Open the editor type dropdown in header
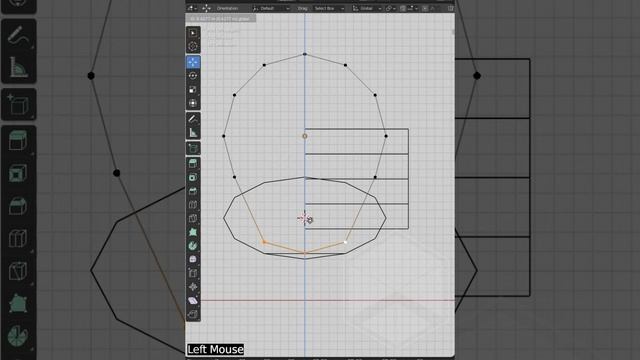The width and height of the screenshot is (640, 360). 192,8
